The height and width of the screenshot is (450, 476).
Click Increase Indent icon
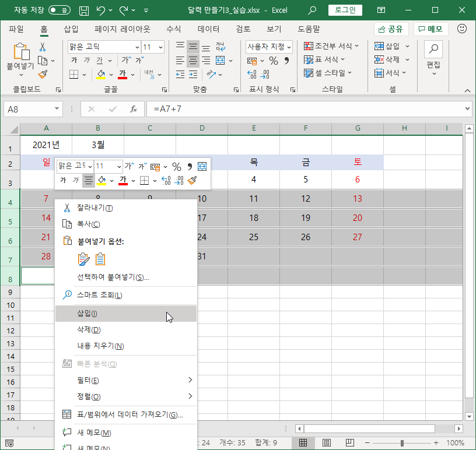click(x=193, y=75)
